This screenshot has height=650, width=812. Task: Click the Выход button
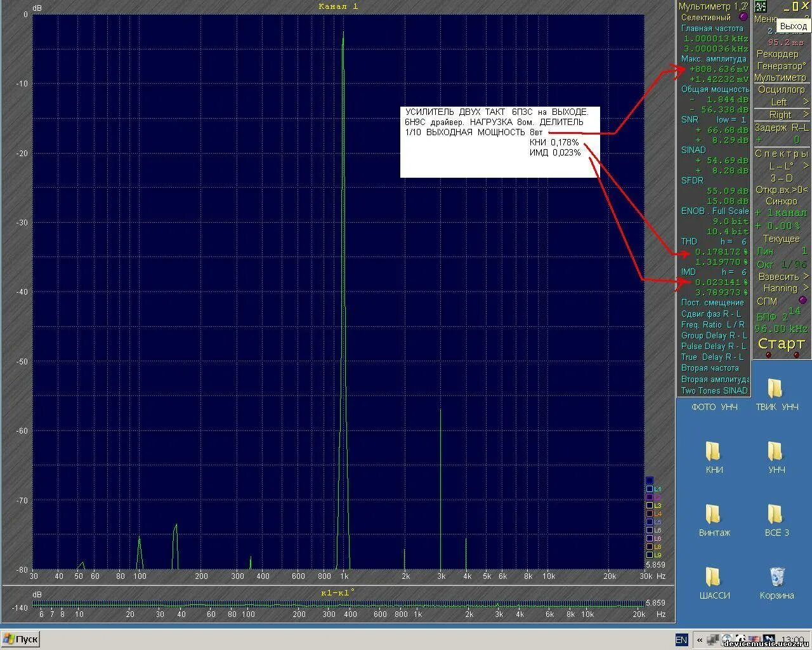[792, 26]
